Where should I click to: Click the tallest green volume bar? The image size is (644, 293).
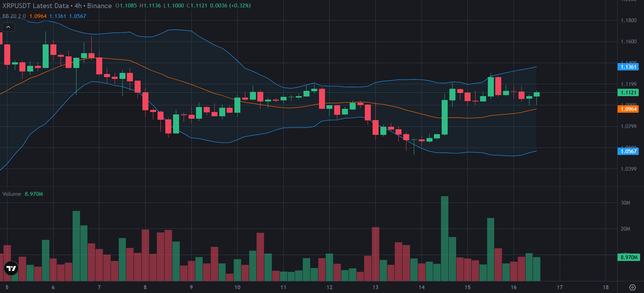[x=445, y=239]
